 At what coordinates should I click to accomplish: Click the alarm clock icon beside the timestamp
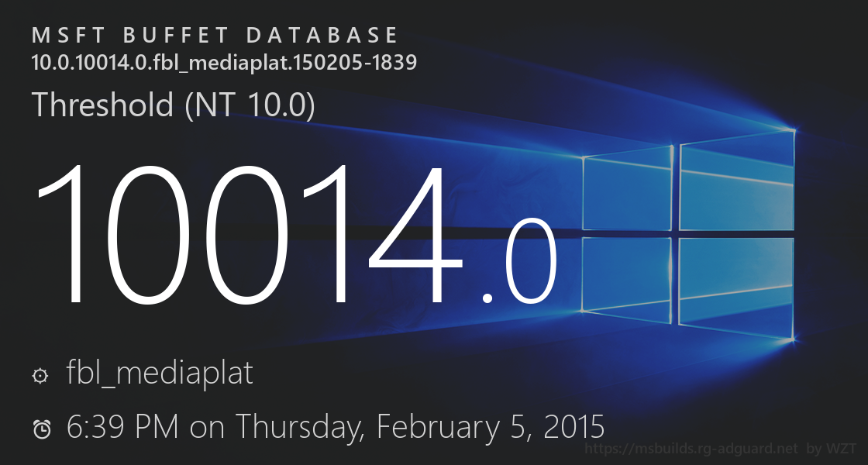point(42,428)
